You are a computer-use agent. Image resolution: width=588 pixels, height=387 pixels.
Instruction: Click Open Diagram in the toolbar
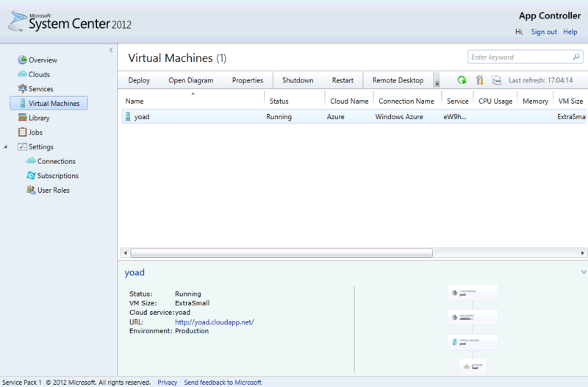tap(191, 80)
